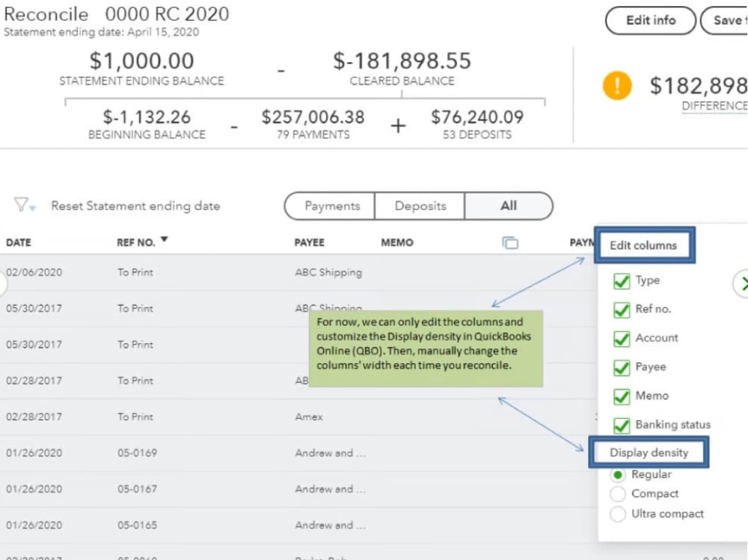This screenshot has width=748, height=560.
Task: Toggle the Banking status checkbox
Action: 622,425
